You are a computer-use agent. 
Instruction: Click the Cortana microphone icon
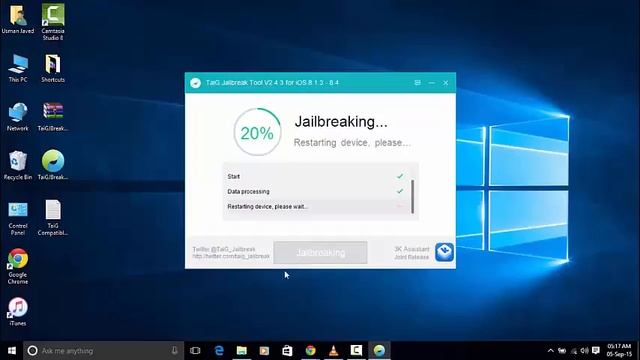tap(175, 351)
